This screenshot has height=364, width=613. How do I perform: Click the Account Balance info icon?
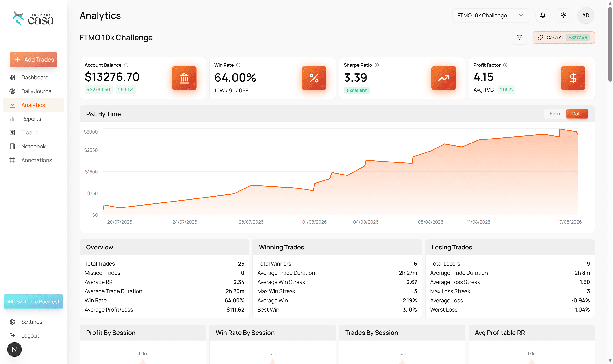tap(126, 65)
